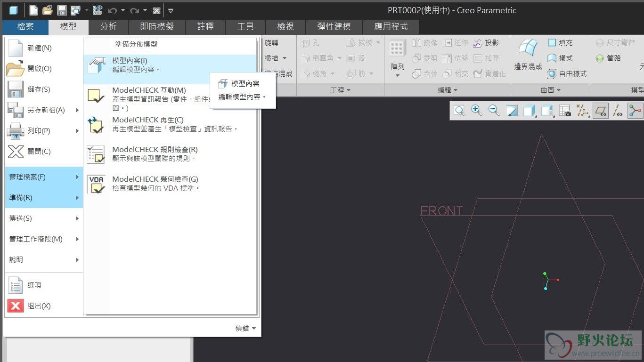The height and width of the screenshot is (362, 644).
Task: Expand the 另存新檔(A) submenu arrow
Action: click(77, 110)
